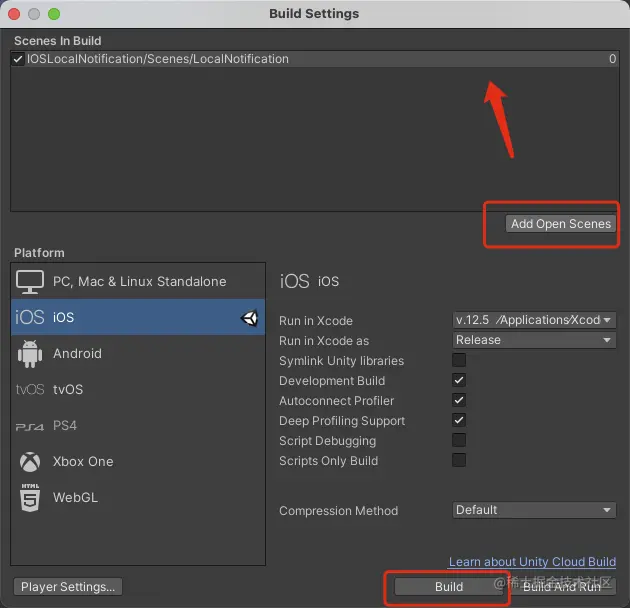Zoom the window with green button
The height and width of the screenshot is (608, 630).
click(x=54, y=14)
